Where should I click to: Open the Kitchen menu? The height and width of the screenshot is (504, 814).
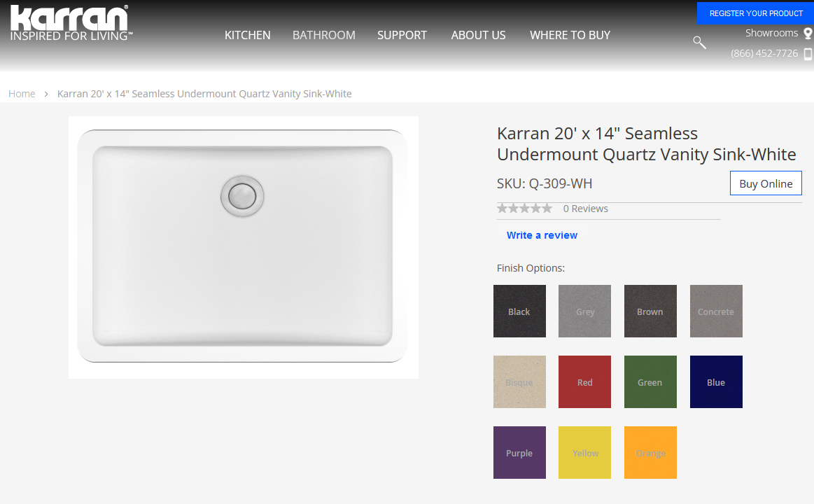[248, 35]
